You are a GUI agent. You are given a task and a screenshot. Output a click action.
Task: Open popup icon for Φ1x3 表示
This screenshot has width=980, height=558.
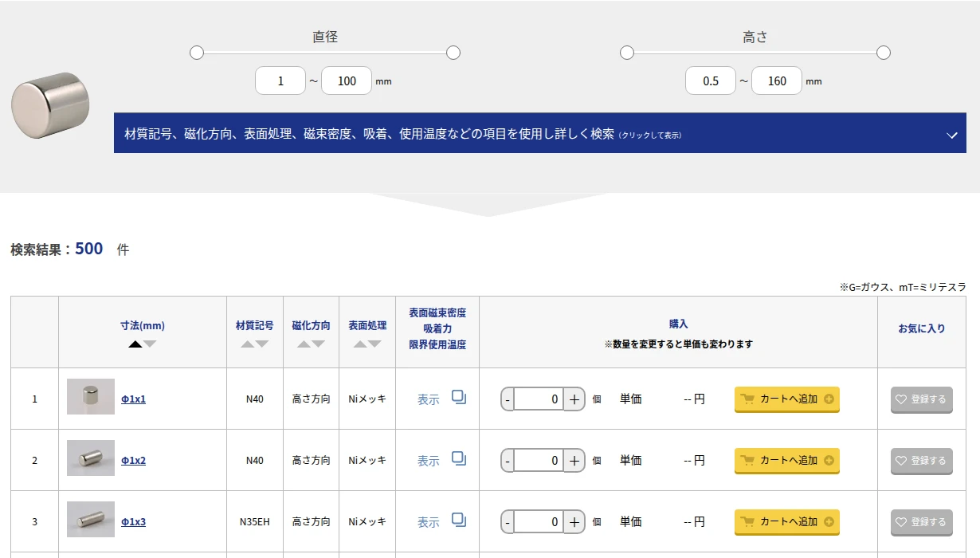pos(459,520)
